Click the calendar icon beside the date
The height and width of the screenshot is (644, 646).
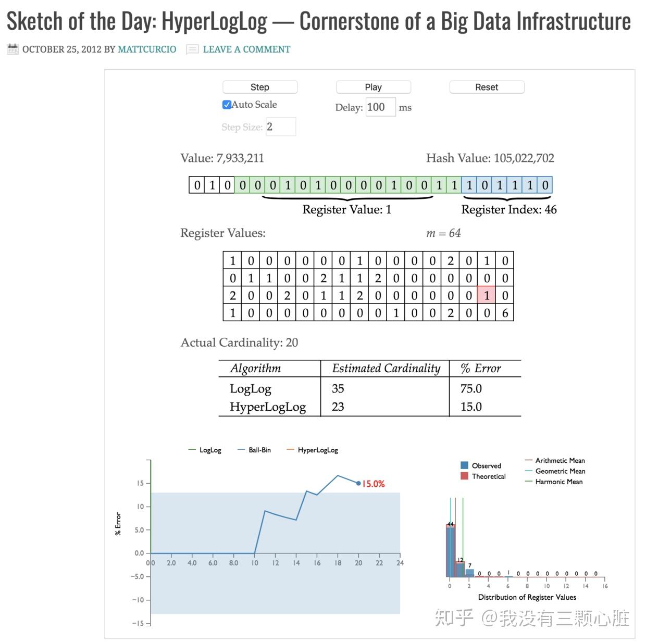13,49
